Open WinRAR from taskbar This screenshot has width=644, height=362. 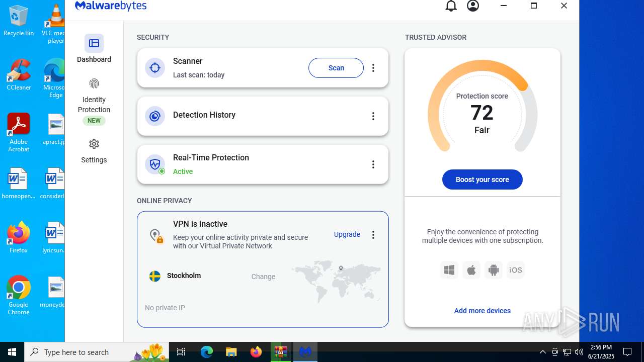[x=281, y=352]
